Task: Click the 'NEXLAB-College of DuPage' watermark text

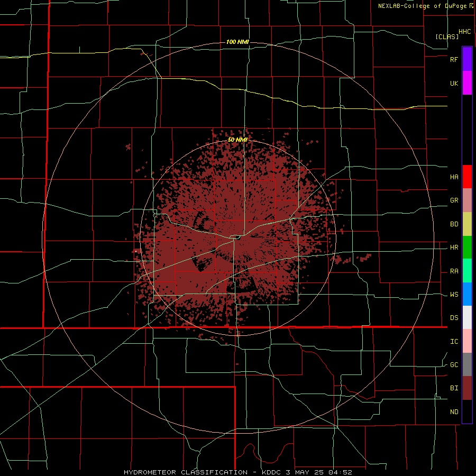Action: (x=422, y=6)
